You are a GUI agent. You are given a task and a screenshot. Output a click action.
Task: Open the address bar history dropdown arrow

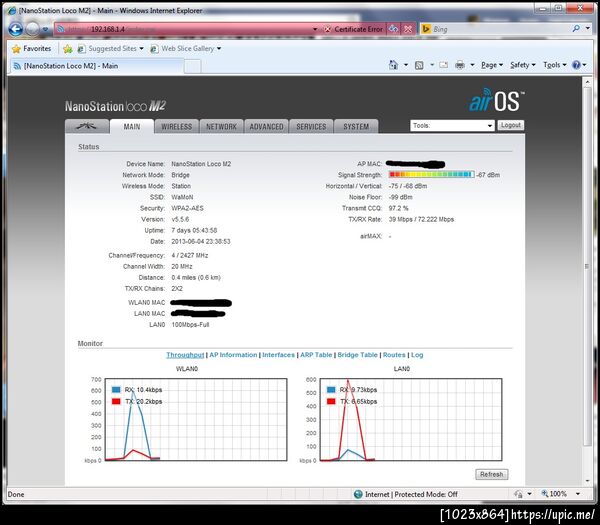click(x=315, y=29)
